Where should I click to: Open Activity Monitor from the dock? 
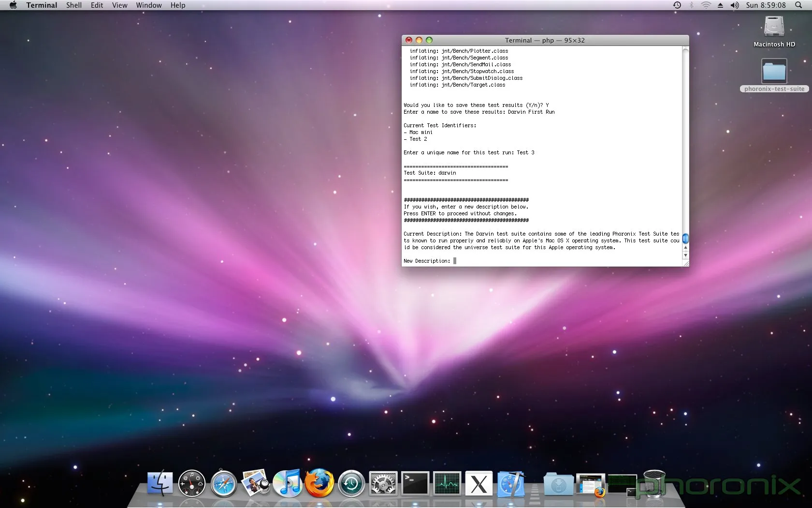click(x=447, y=483)
